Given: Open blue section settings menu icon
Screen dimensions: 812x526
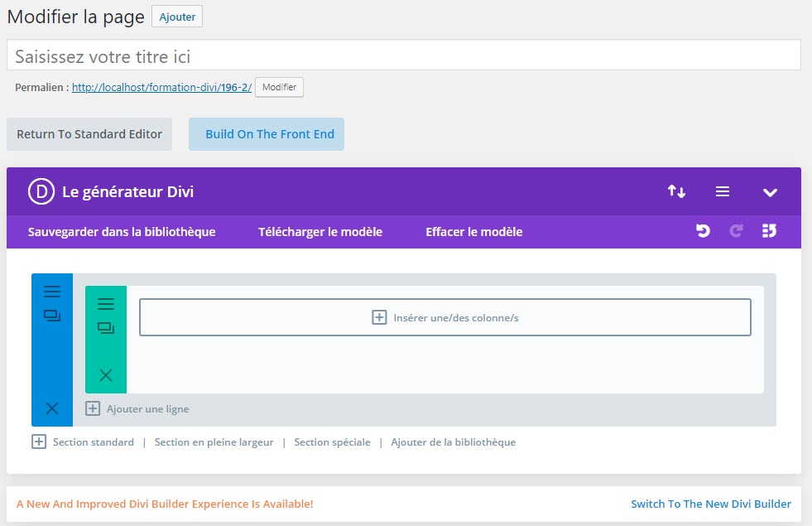Looking at the screenshot, I should 52,292.
